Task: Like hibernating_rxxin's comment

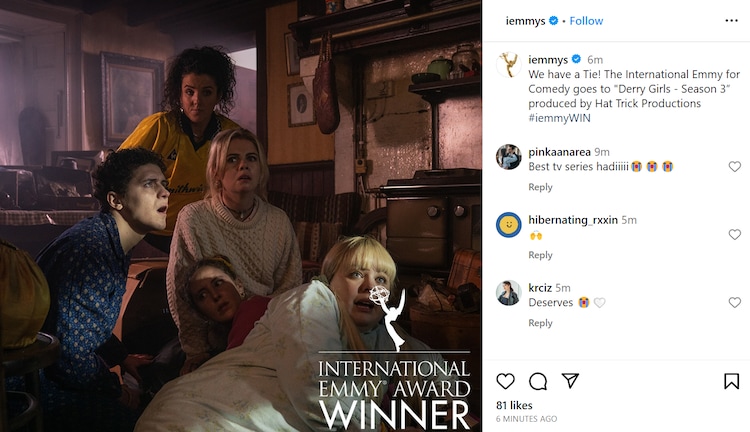Action: pyautogui.click(x=735, y=234)
